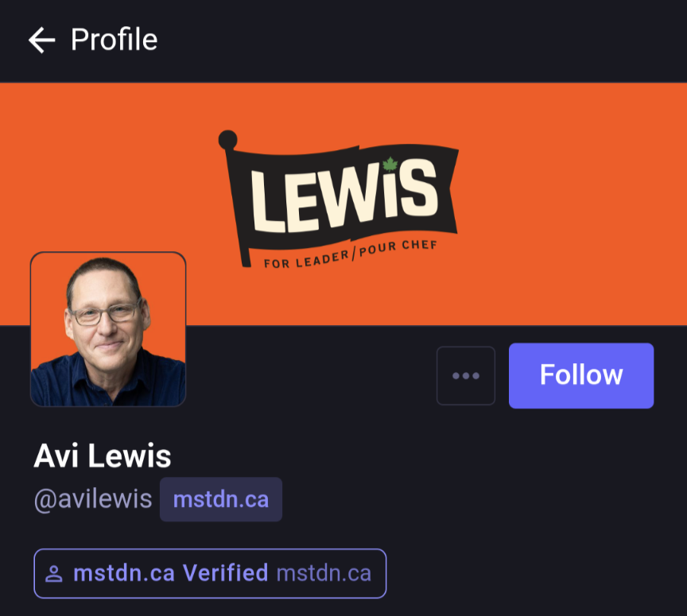Click the person icon in the verified badge
687x616 pixels.
(x=54, y=574)
